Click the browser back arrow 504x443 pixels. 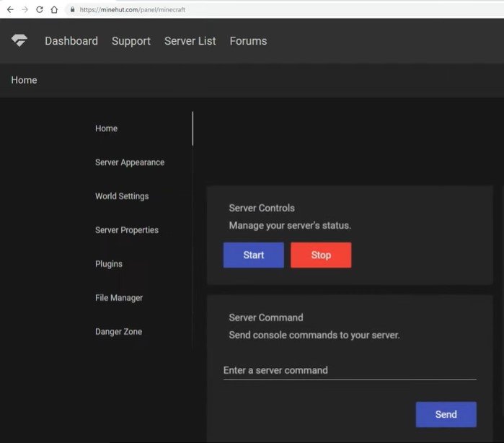pyautogui.click(x=10, y=9)
